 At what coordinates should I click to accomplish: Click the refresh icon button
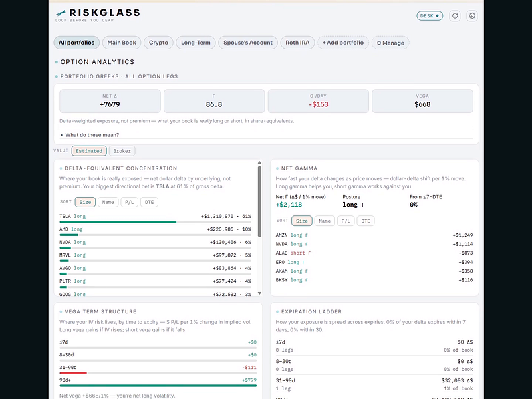[455, 15]
